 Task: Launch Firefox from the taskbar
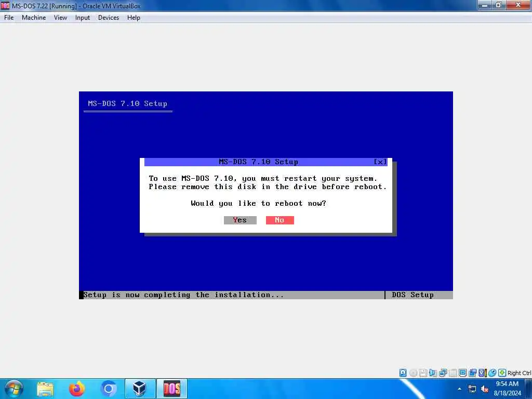[x=77, y=389]
